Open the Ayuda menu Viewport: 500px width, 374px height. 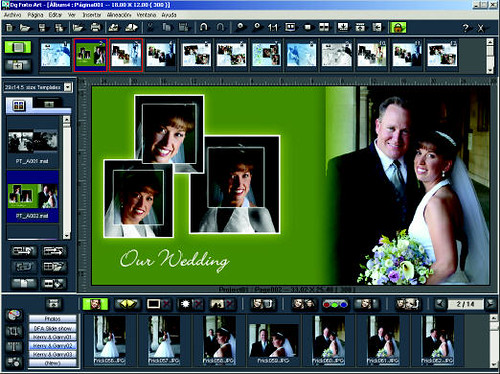169,15
